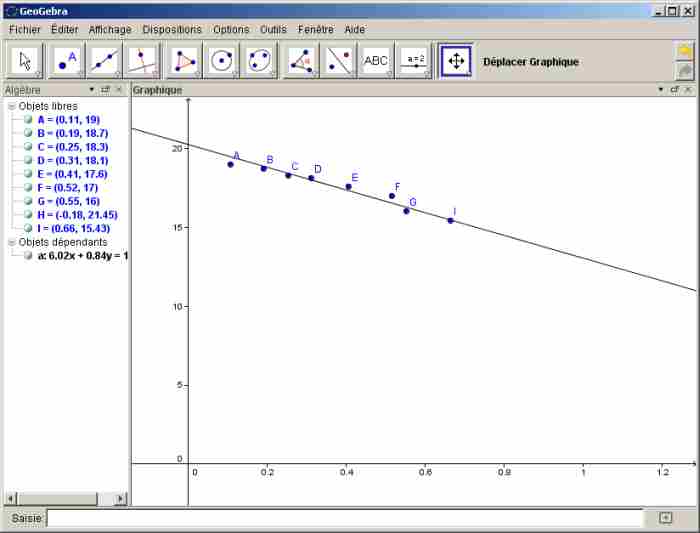Viewport: 700px width, 533px height.
Task: Open the Dispositions menu
Action: (x=172, y=29)
